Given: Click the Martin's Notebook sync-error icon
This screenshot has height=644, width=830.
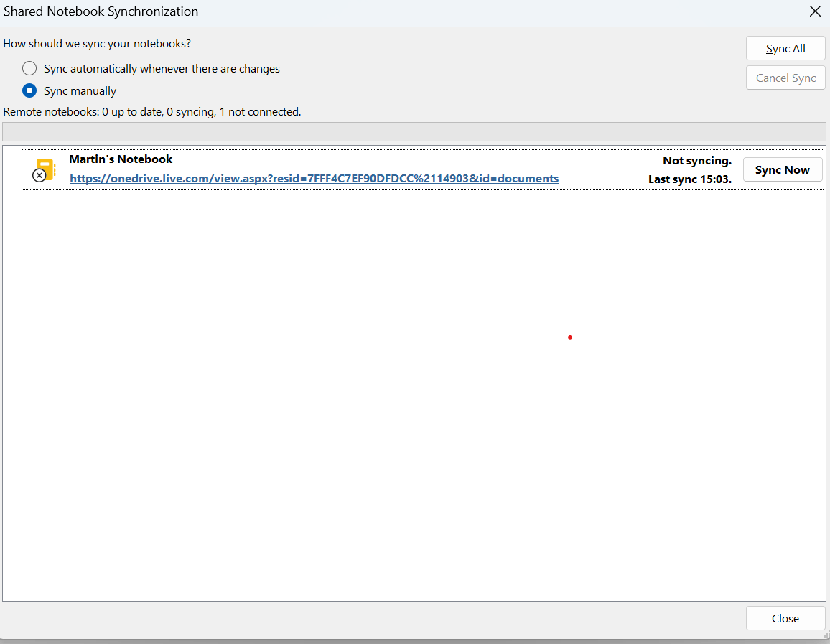Looking at the screenshot, I should [45, 170].
